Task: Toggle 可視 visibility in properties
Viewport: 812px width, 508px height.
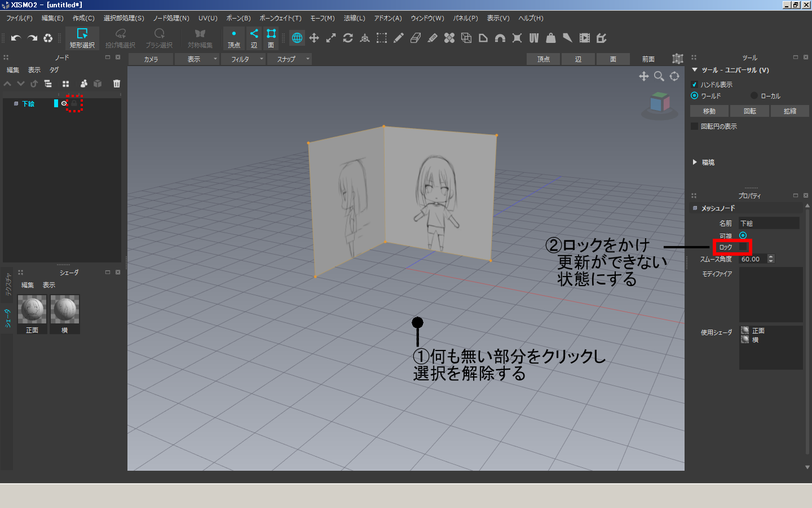Action: [743, 235]
